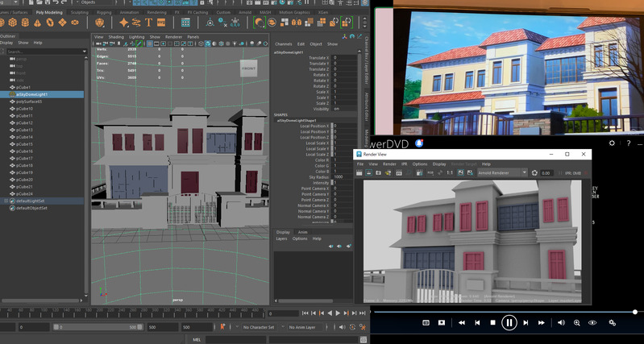Open PowerDVD settings gear
This screenshot has height=344, width=644.
tap(612, 143)
